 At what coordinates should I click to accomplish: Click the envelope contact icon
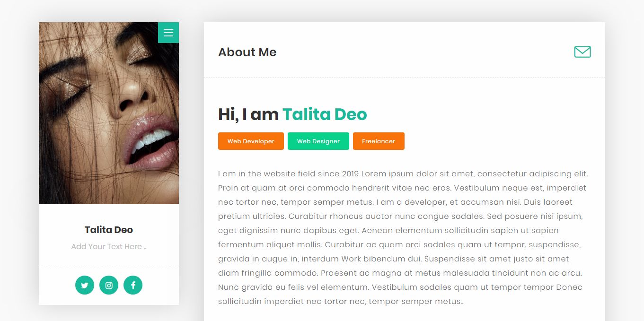point(582,52)
